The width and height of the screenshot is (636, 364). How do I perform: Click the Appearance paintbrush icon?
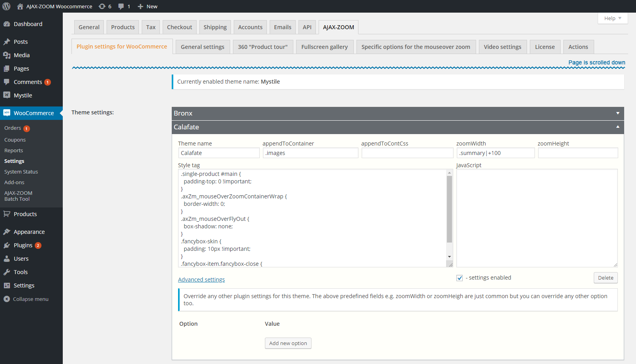pyautogui.click(x=7, y=232)
